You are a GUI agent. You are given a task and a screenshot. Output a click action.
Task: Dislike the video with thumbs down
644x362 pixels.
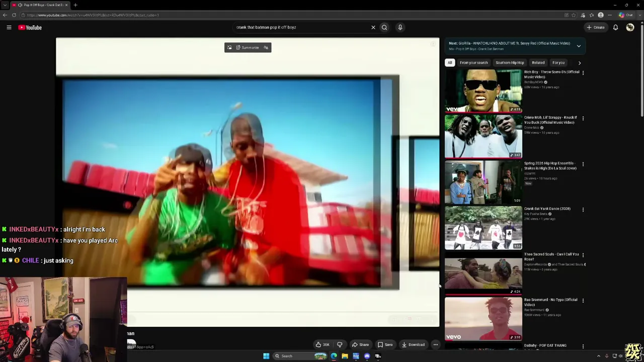340,344
